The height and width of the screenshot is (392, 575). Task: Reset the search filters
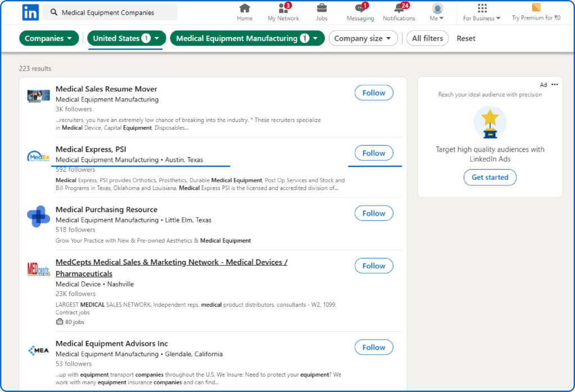(x=466, y=38)
